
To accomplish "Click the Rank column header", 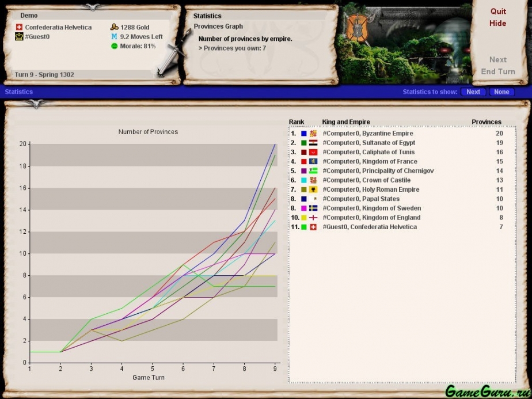I will pyautogui.click(x=297, y=122).
